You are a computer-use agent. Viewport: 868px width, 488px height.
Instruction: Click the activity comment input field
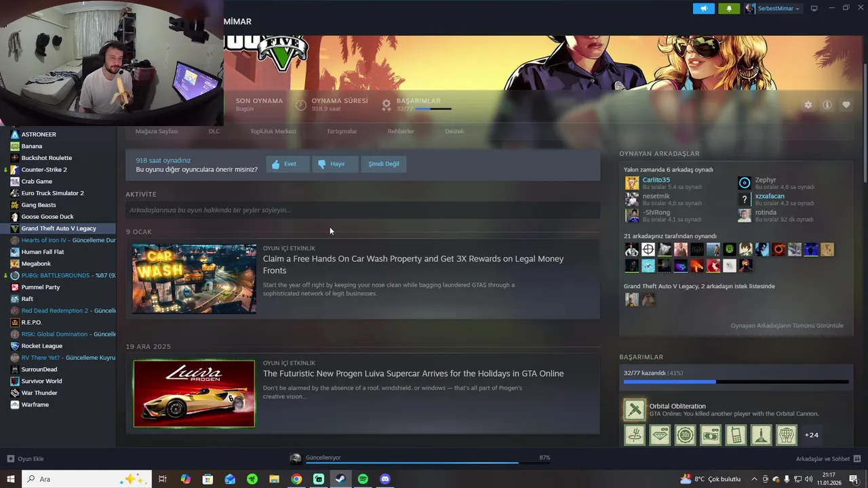(363, 210)
